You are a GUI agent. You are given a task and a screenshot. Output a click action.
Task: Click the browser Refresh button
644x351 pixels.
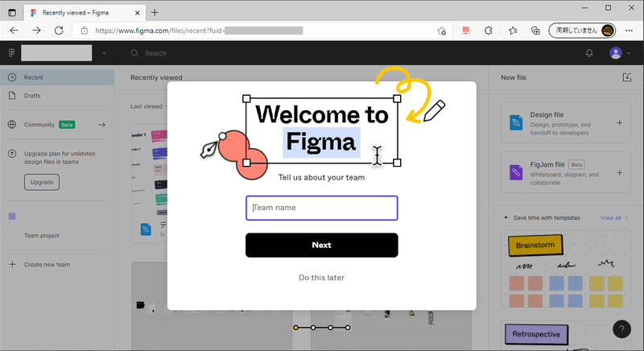point(59,31)
